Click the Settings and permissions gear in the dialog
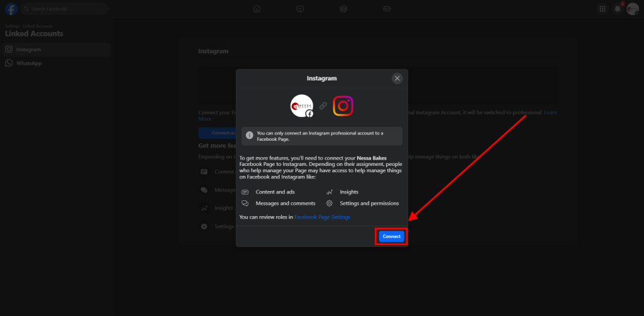 [329, 203]
